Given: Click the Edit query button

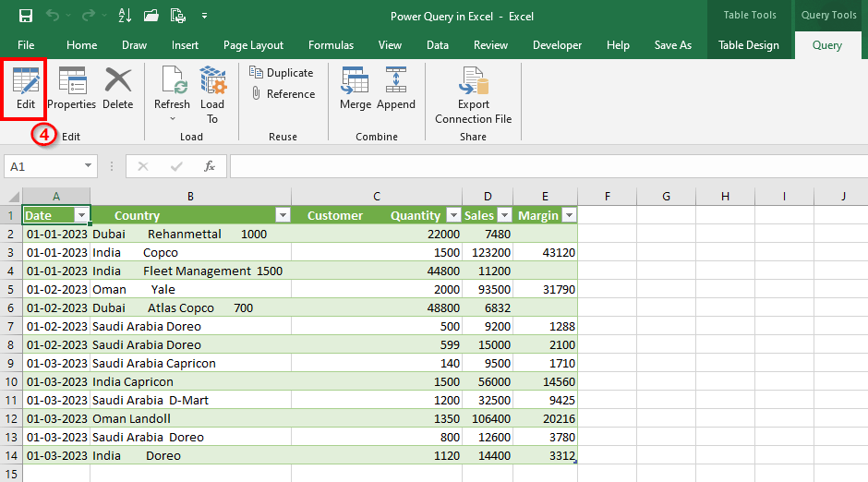Looking at the screenshot, I should pos(26,89).
